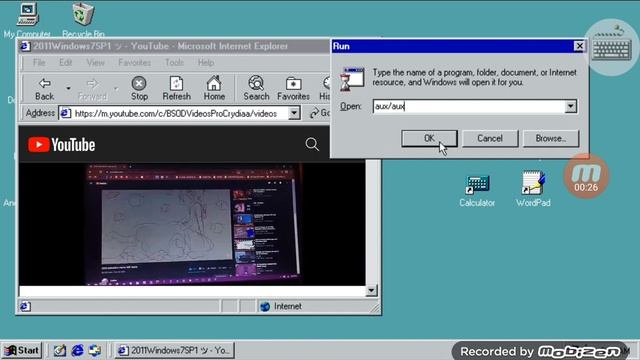Switch to 2011Windows7SP1 taskbar button
This screenshot has height=360, width=640.
tap(174, 350)
